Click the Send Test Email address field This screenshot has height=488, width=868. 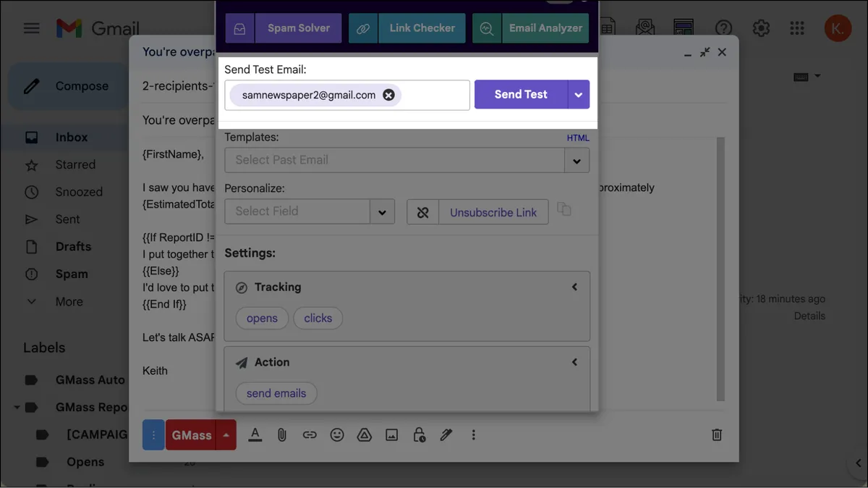pos(347,95)
